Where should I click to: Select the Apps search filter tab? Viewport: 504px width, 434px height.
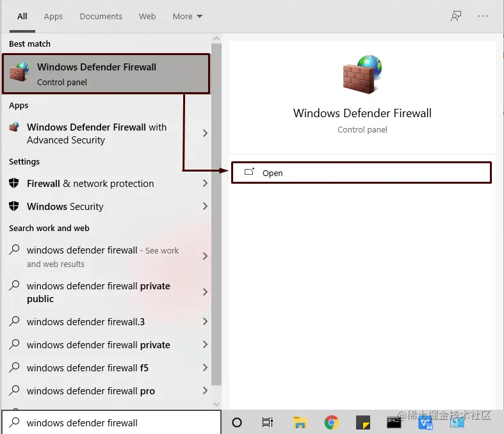pyautogui.click(x=53, y=17)
